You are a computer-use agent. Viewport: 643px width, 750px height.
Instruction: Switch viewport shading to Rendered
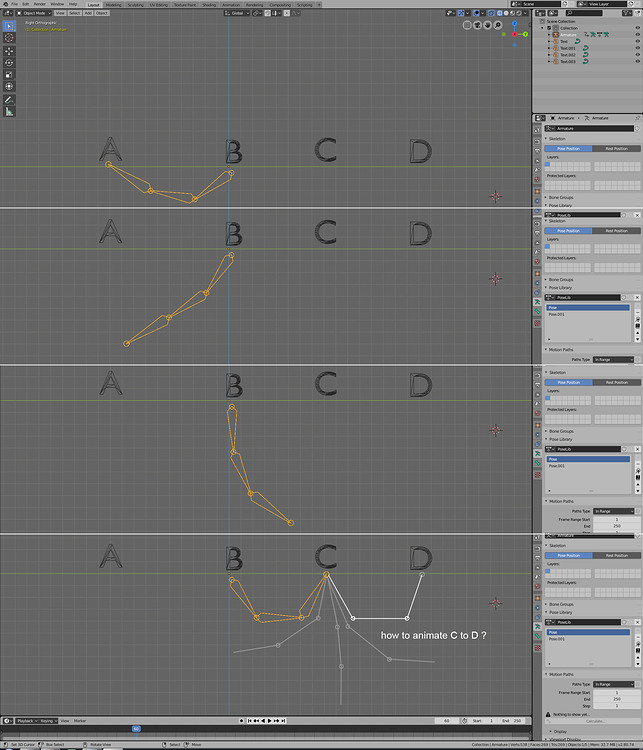click(x=519, y=13)
